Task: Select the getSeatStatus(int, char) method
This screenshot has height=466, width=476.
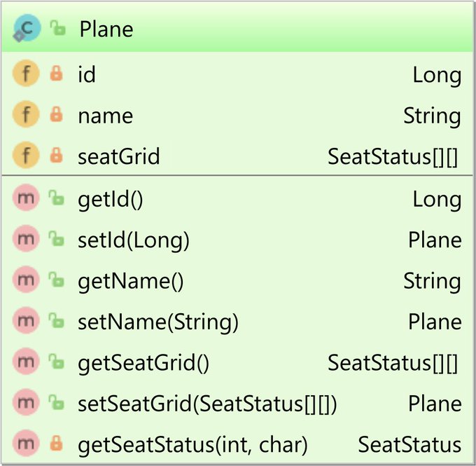Action: click(237, 444)
